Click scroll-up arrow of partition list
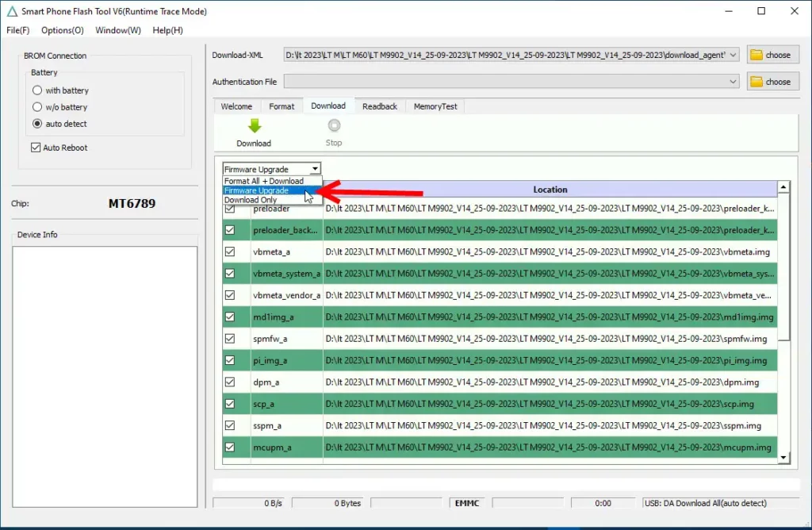The image size is (812, 530). [x=783, y=188]
